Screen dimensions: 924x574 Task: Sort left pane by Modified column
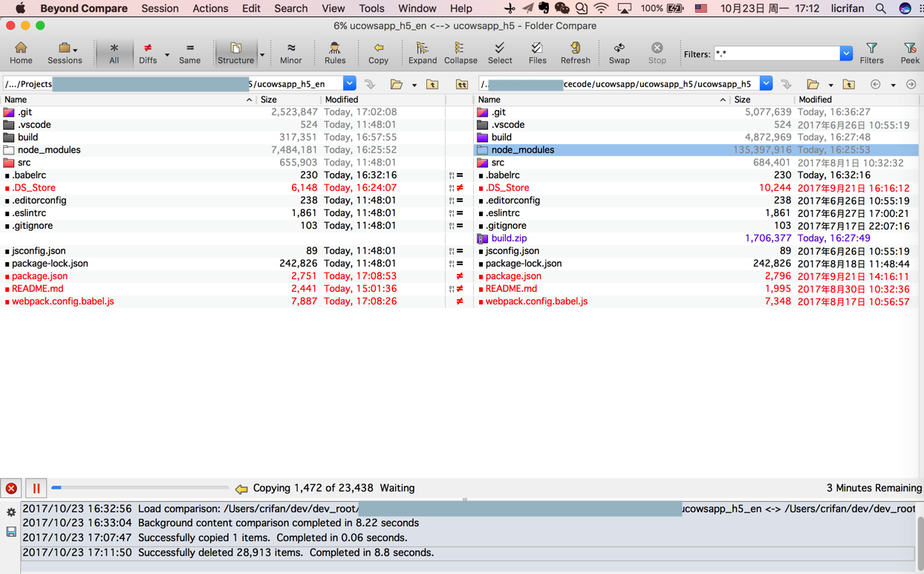(383, 100)
